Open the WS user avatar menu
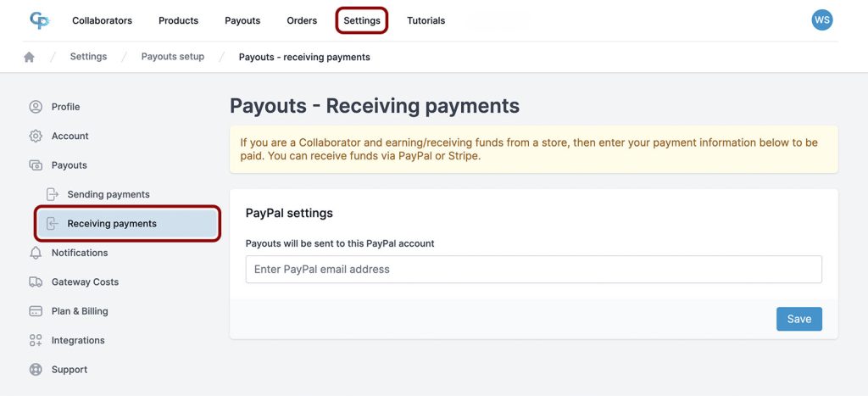Image resolution: width=868 pixels, height=396 pixels. click(x=821, y=20)
